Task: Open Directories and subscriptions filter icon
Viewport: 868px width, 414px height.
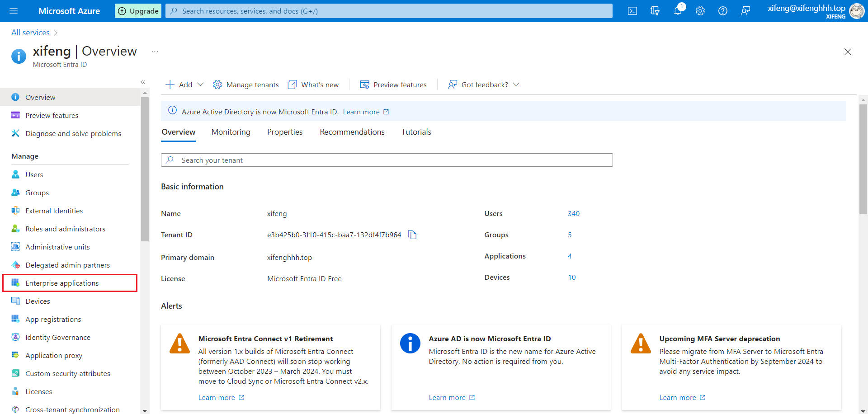Action: (655, 11)
